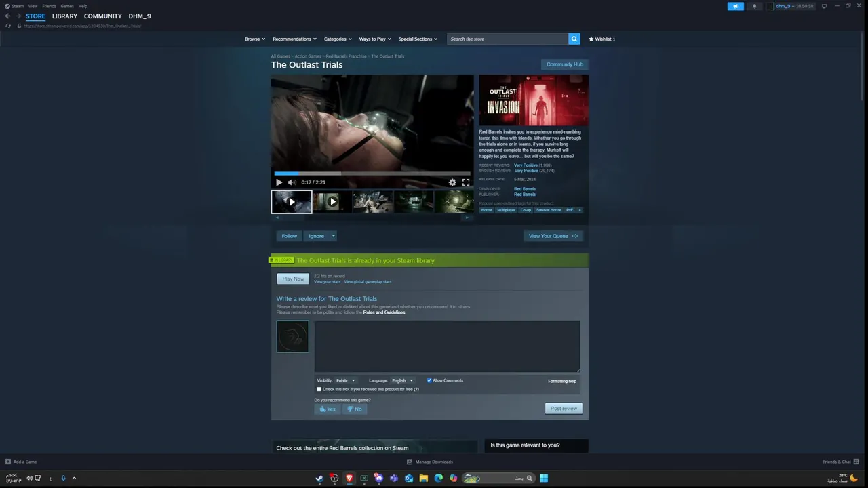Open Friends & Chat panel
Viewport: 868px width, 488px height.
pyautogui.click(x=840, y=462)
